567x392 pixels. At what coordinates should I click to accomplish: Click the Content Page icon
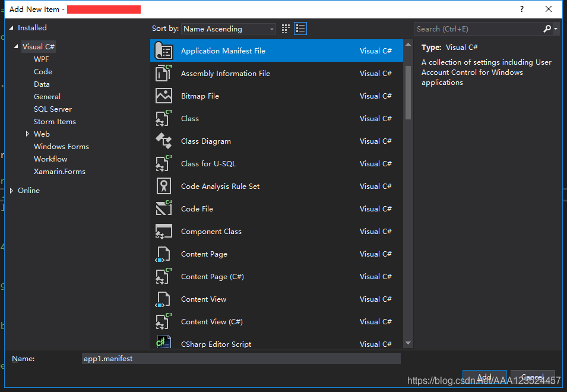pyautogui.click(x=163, y=254)
